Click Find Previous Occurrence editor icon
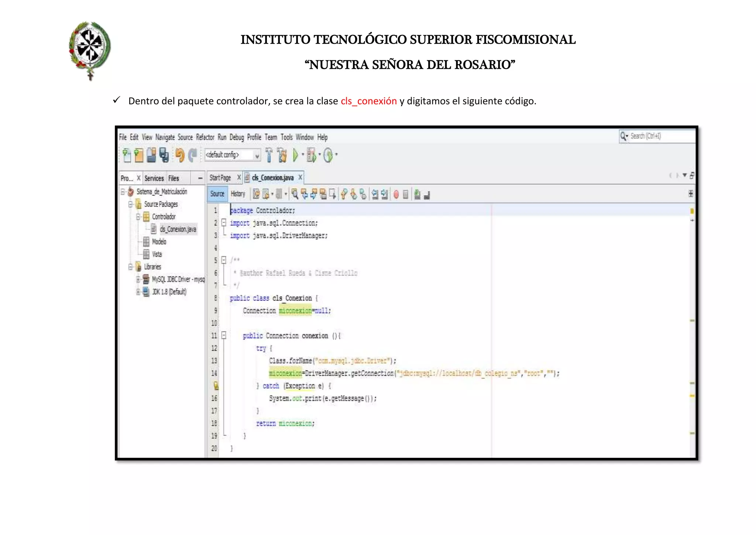Viewport: 756px width, 535px height. (304, 194)
